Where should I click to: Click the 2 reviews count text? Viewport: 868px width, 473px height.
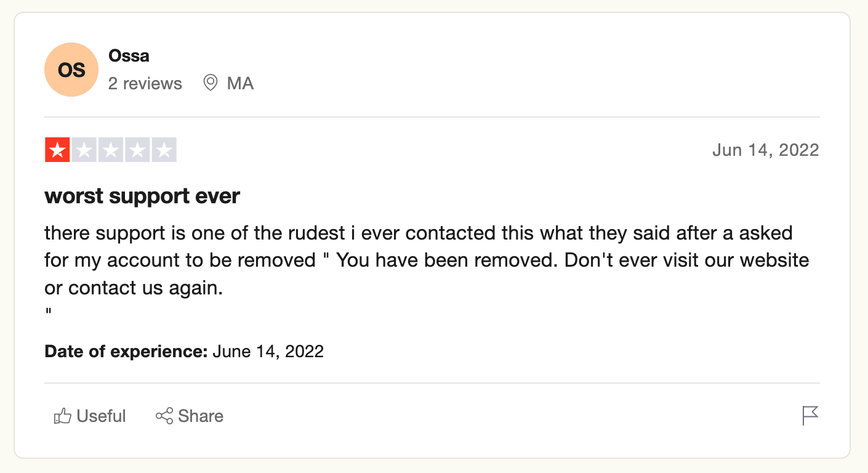pos(145,83)
